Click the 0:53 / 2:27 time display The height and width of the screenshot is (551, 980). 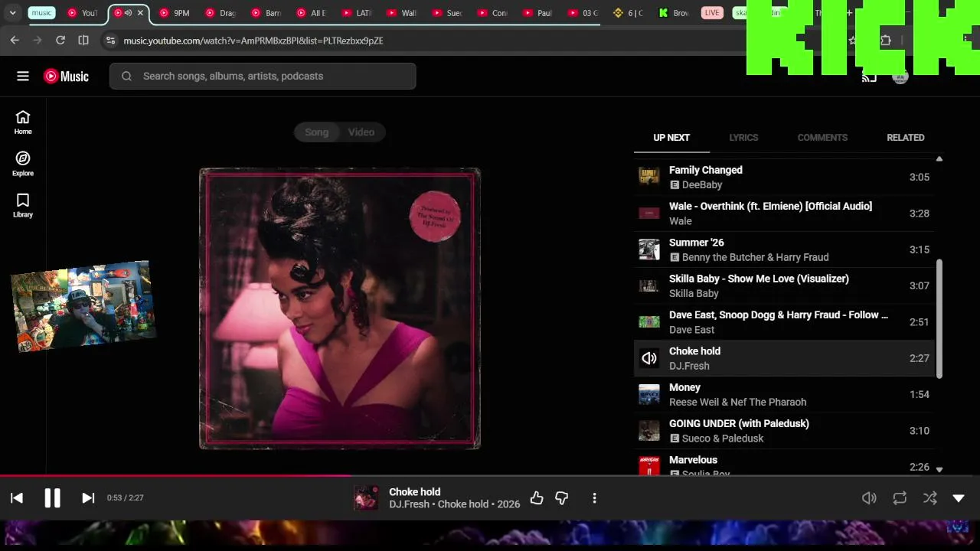click(126, 498)
